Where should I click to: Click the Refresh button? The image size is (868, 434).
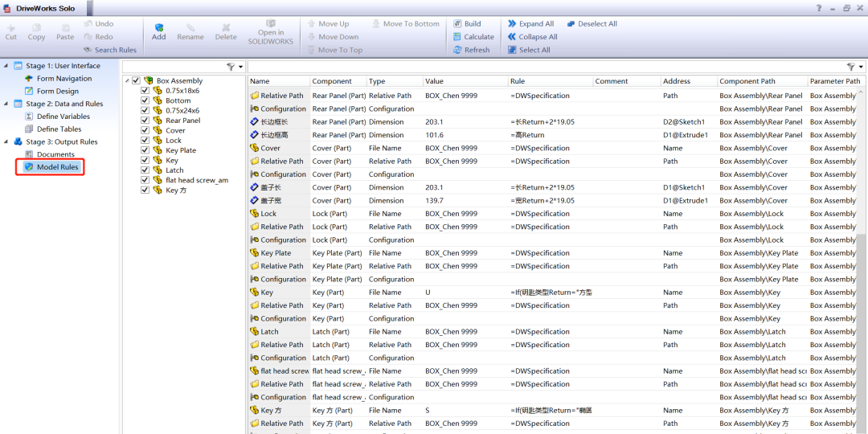coord(471,50)
